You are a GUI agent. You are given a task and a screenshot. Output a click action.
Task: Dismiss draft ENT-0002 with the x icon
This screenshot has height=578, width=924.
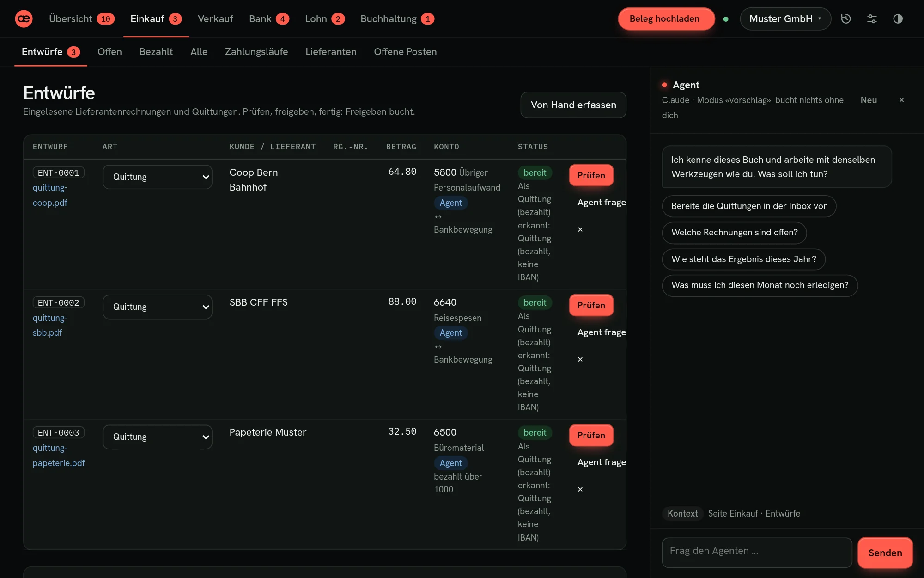click(580, 359)
